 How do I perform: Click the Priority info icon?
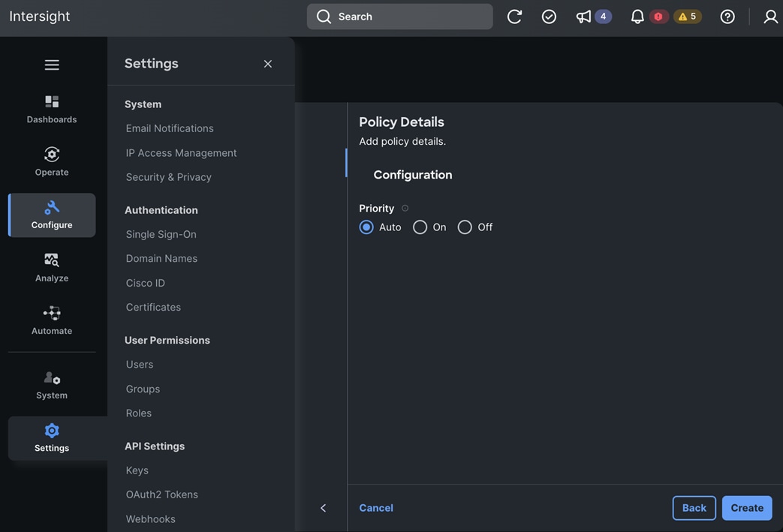(405, 209)
